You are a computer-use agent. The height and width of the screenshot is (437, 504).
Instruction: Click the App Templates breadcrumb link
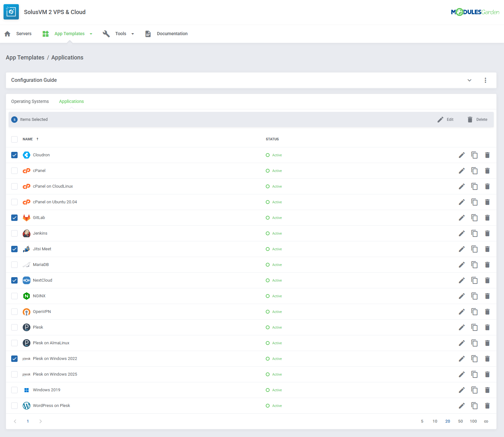(25, 58)
